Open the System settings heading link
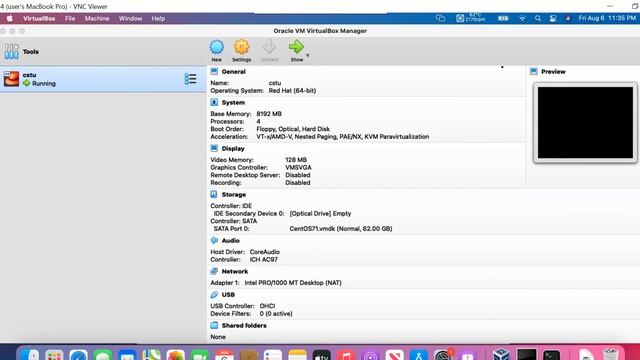 233,102
